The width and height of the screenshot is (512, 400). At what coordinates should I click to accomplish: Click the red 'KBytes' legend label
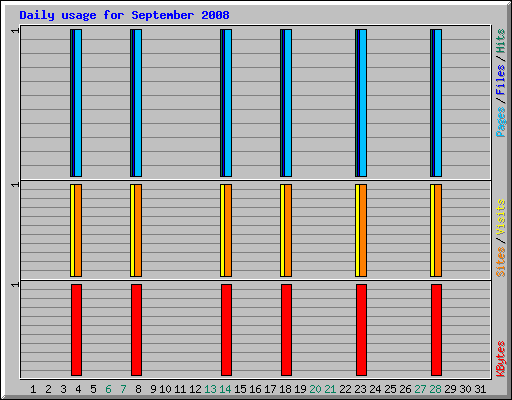[x=501, y=359]
